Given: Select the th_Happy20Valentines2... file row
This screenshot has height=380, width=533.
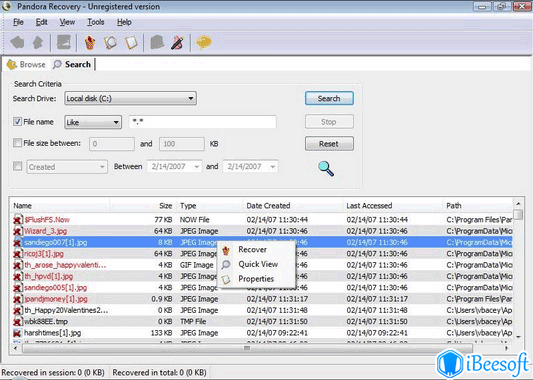Looking at the screenshot, I should point(262,310).
